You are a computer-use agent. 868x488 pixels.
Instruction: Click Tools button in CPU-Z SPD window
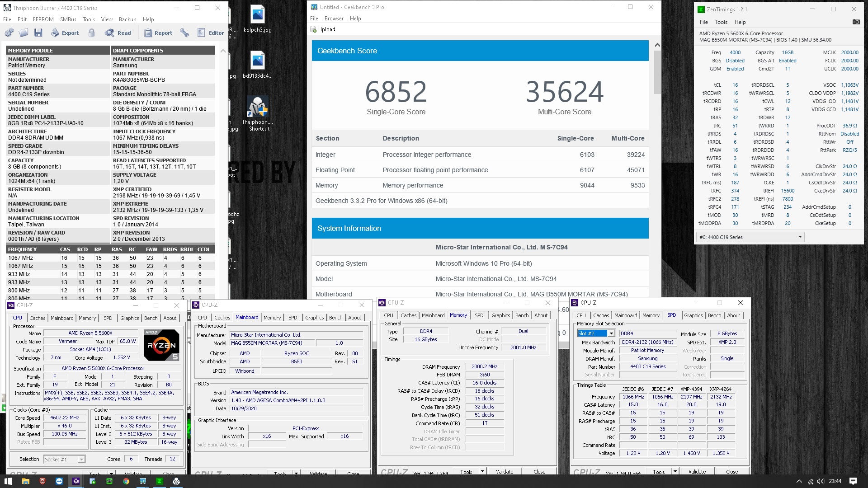(659, 472)
